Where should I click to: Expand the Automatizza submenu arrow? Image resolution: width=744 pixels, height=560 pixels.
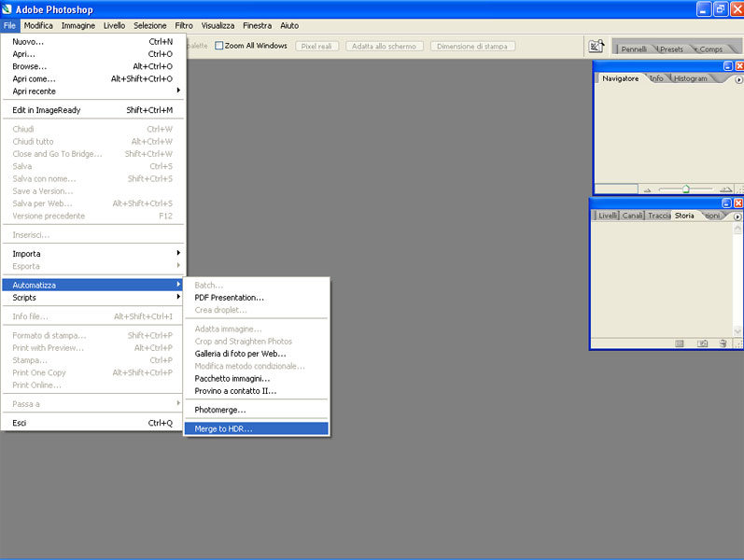pyautogui.click(x=178, y=285)
